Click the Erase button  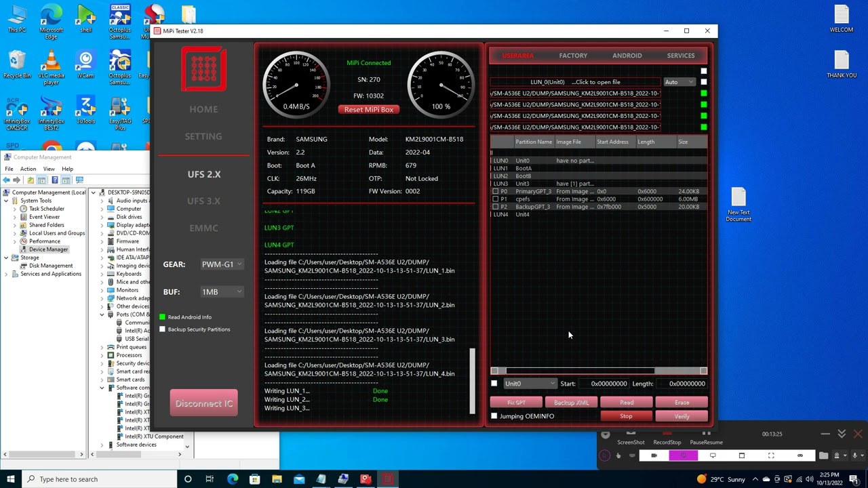click(682, 403)
